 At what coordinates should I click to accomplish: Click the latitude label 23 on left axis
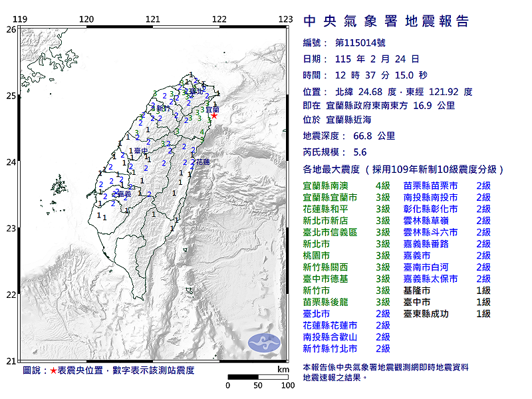tap(11, 229)
